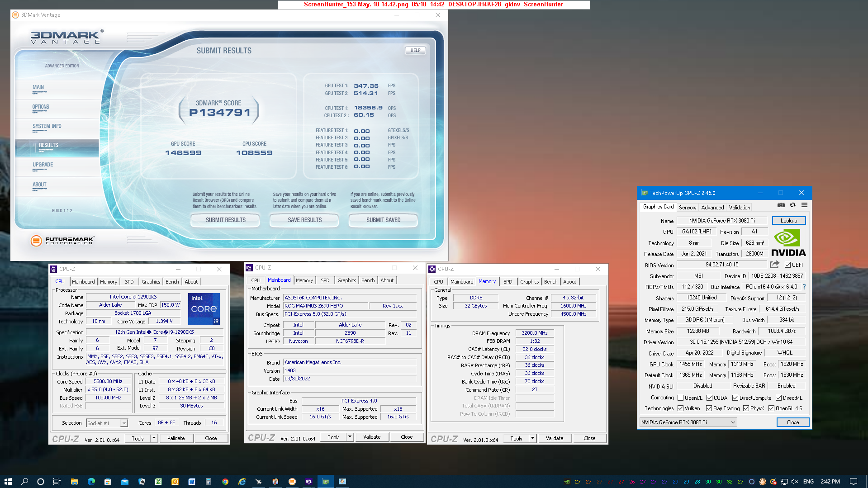Open SYSTEM INFO in 3DMark Vantage sidebar
This screenshot has height=488, width=868.
(x=47, y=127)
